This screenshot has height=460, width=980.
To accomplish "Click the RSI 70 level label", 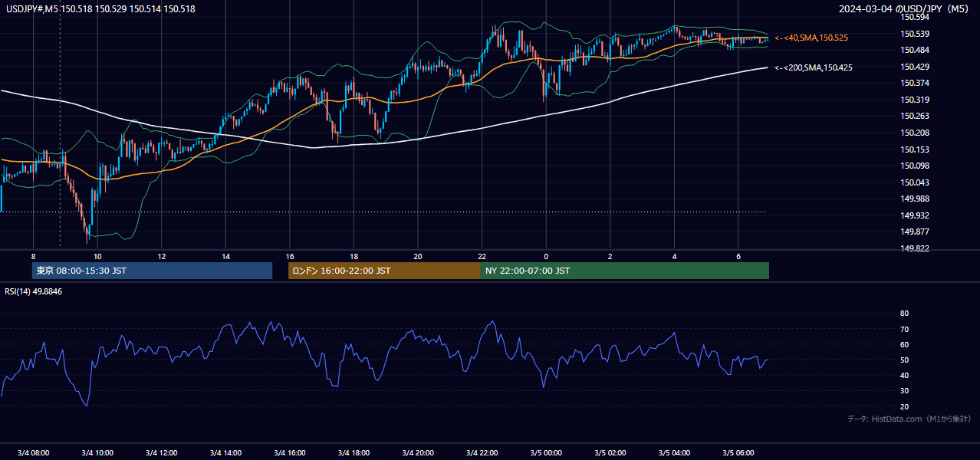I will tap(905, 329).
